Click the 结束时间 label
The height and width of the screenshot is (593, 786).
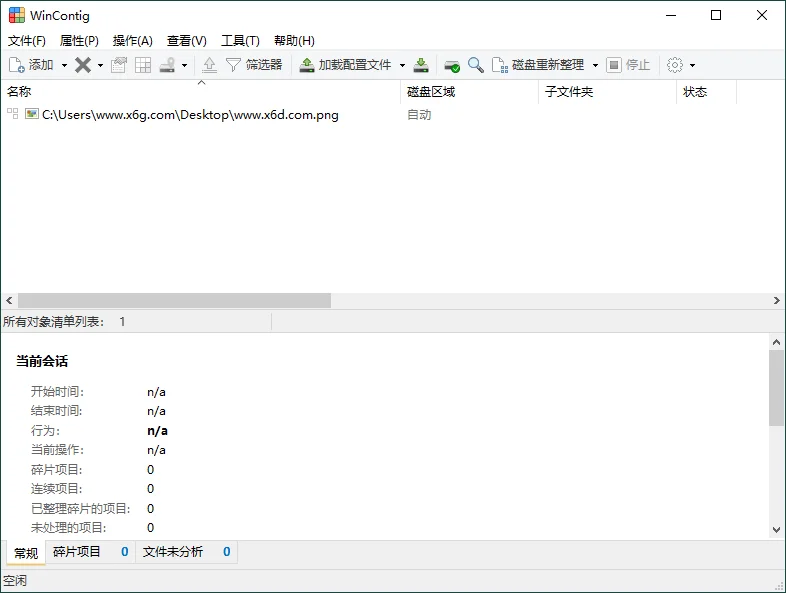tap(56, 411)
